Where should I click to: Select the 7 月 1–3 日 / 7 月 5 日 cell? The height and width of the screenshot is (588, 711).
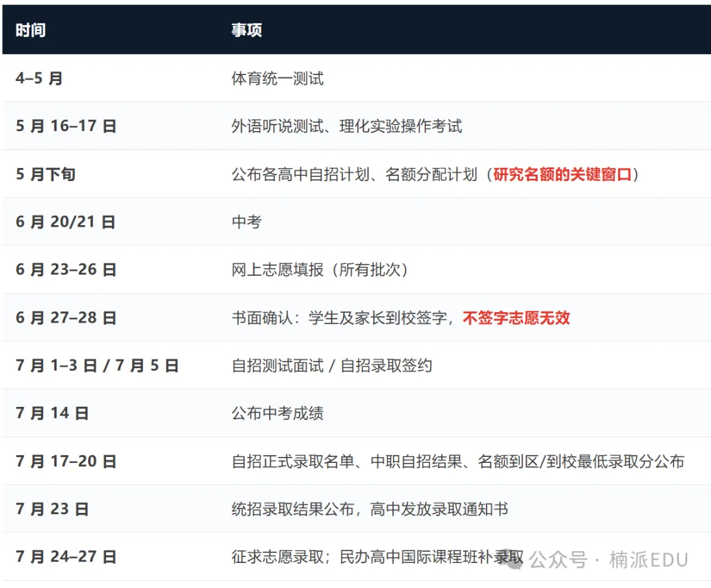pos(97,365)
